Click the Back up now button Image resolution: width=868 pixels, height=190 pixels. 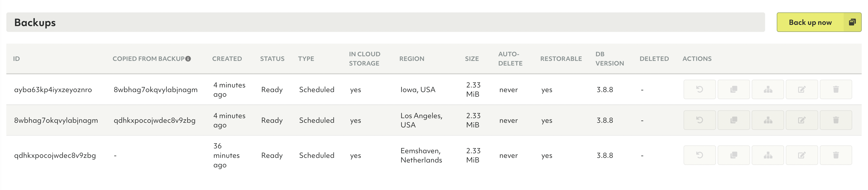819,22
